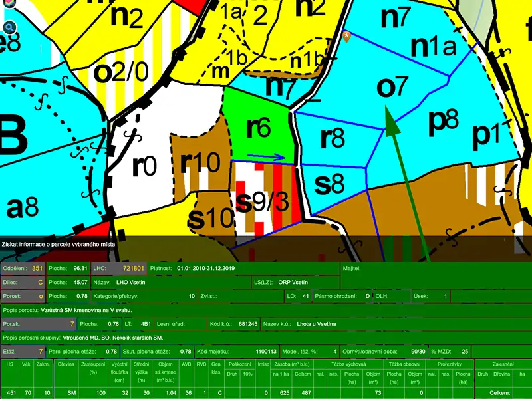The height and width of the screenshot is (399, 532).
Task: Select the white r0 area
Action: tap(144, 166)
